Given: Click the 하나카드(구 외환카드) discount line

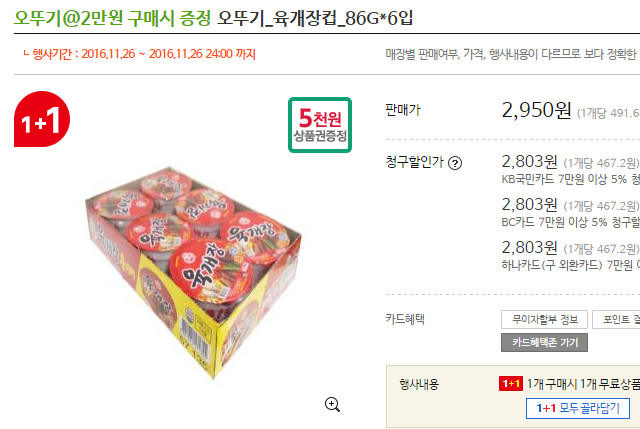Looking at the screenshot, I should tap(571, 265).
